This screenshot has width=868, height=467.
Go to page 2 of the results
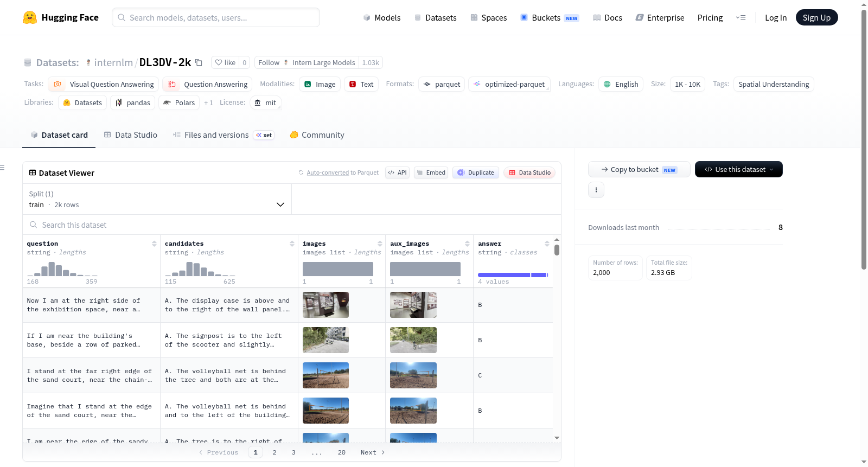tap(275, 452)
